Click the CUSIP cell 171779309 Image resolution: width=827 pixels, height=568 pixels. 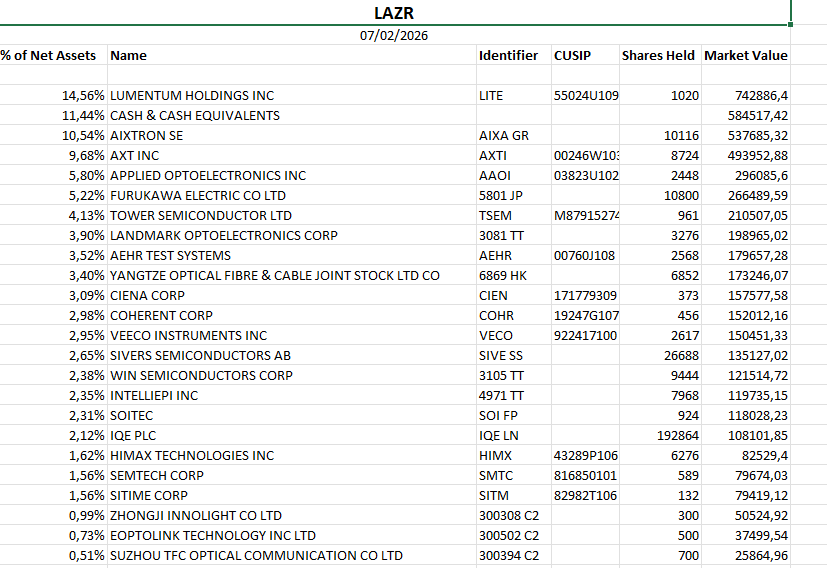(x=585, y=296)
